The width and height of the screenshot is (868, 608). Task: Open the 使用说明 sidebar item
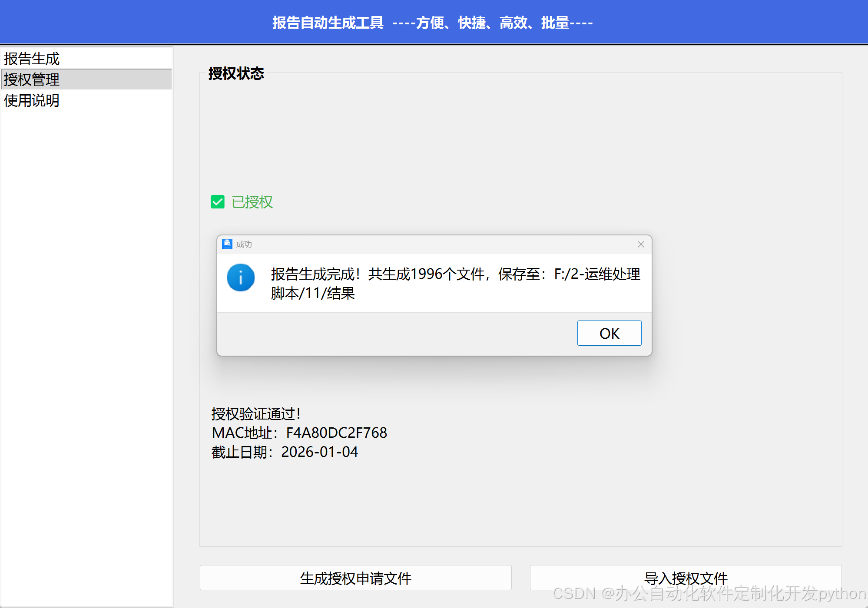click(x=32, y=100)
